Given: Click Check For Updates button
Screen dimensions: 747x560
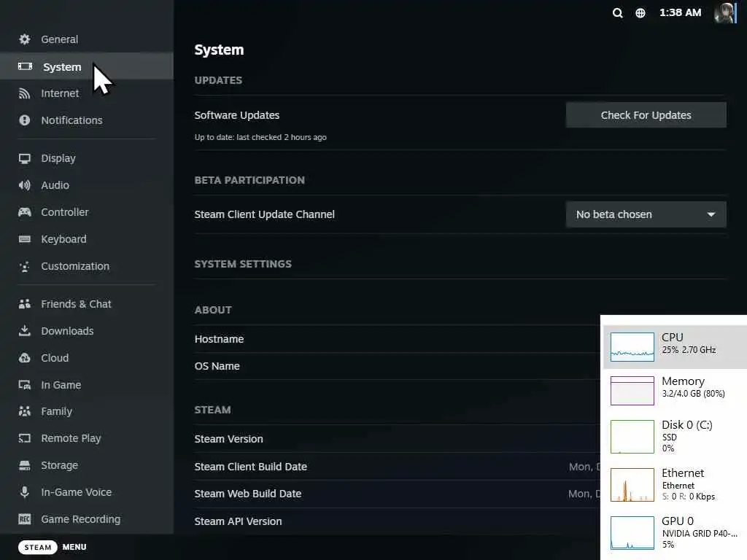Looking at the screenshot, I should tap(646, 114).
